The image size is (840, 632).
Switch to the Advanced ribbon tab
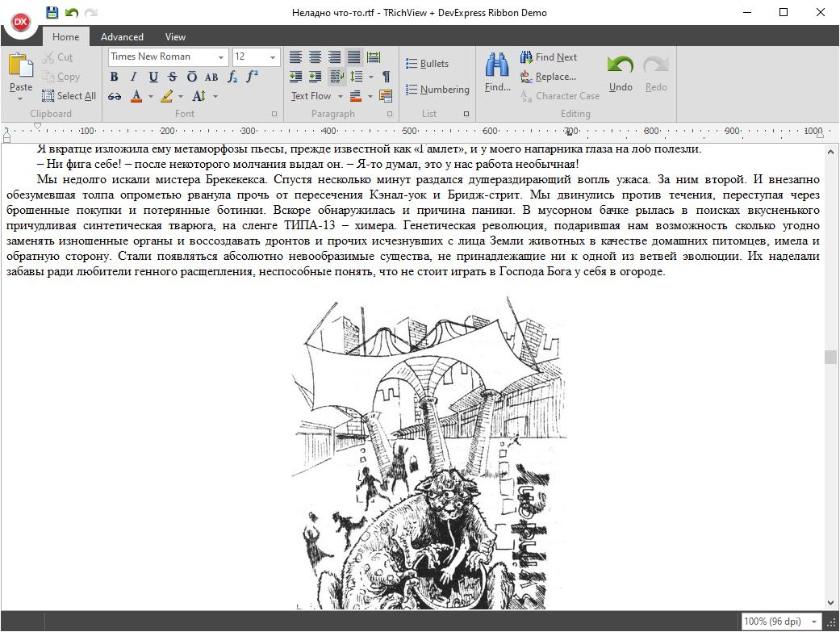(x=122, y=36)
